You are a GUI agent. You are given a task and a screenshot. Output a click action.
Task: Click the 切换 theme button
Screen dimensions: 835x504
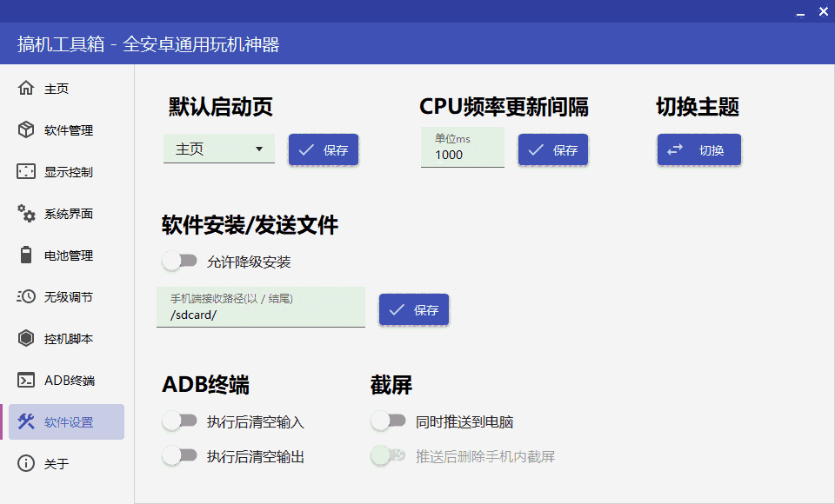tap(698, 149)
